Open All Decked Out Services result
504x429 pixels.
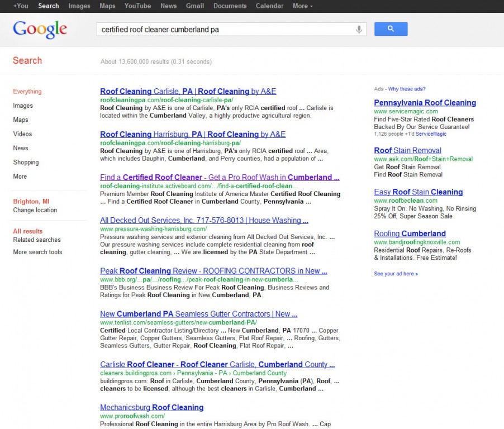tap(204, 221)
